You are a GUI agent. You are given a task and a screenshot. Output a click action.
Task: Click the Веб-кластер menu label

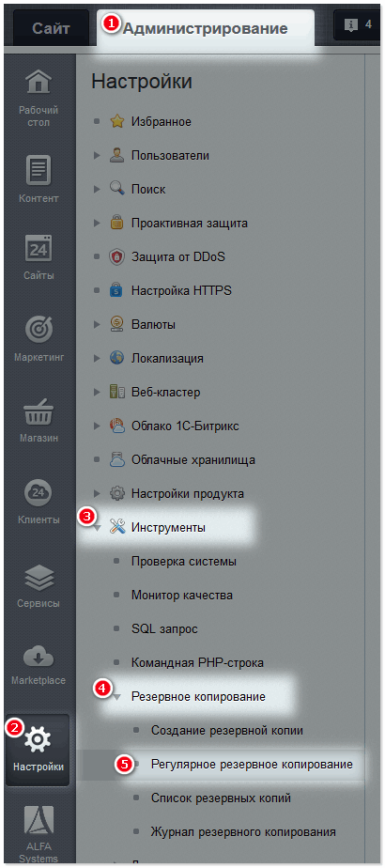click(x=165, y=393)
